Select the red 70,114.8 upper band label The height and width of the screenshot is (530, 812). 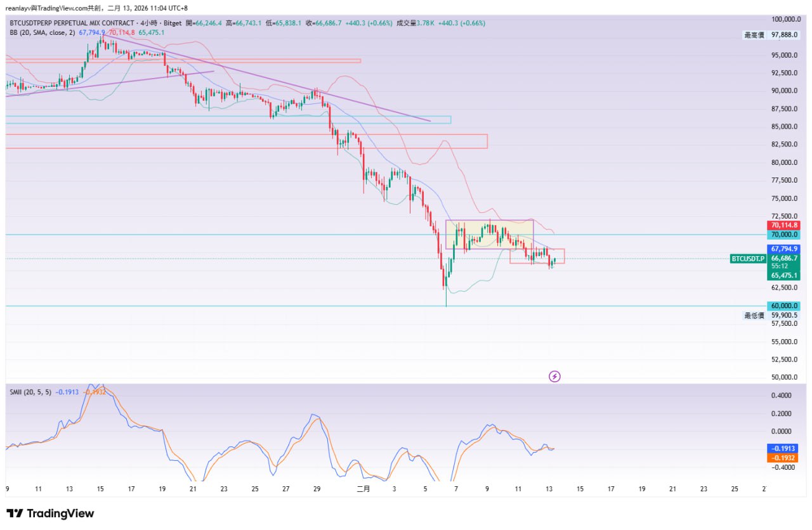point(785,225)
